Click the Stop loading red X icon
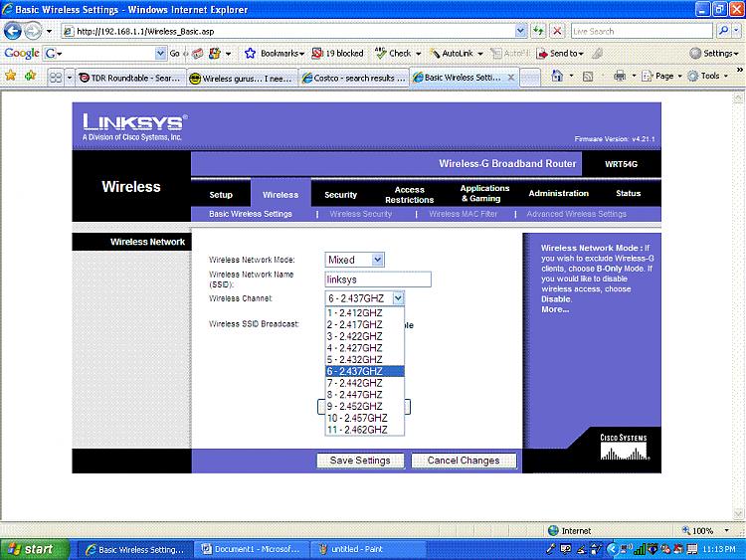The width and height of the screenshot is (746, 560). click(557, 31)
